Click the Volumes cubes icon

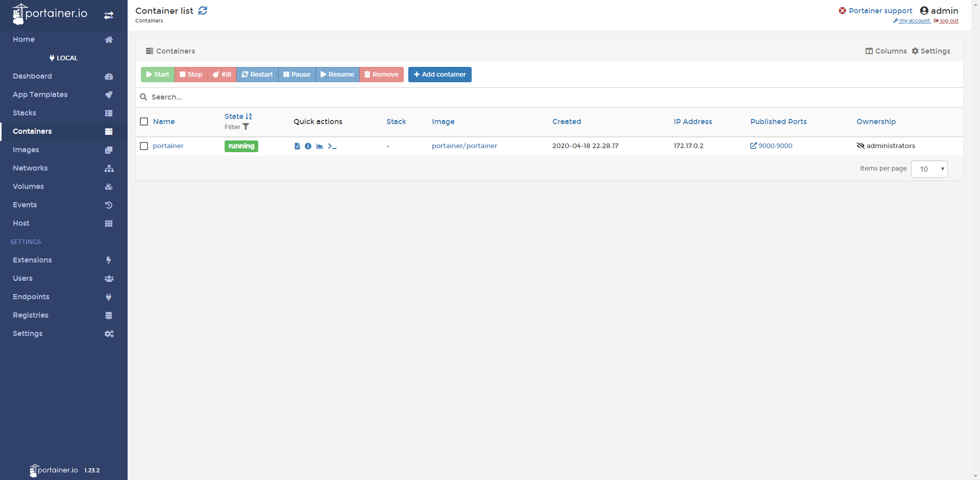[x=109, y=186]
